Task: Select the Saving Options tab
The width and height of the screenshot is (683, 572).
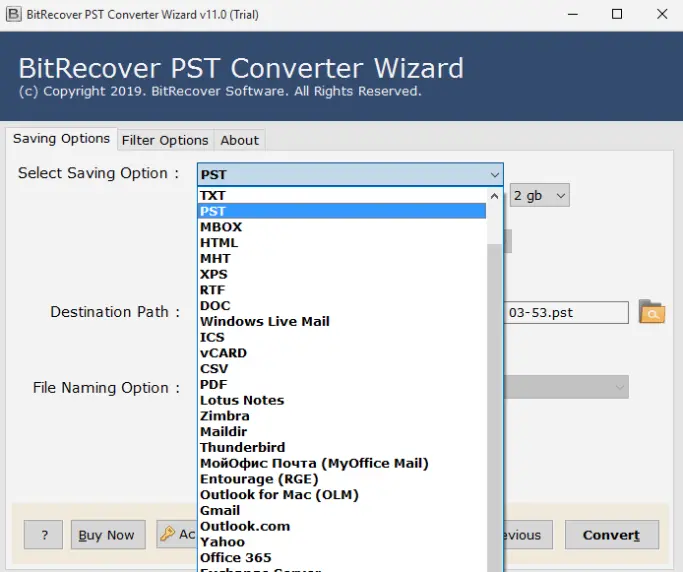Action: click(x=61, y=139)
